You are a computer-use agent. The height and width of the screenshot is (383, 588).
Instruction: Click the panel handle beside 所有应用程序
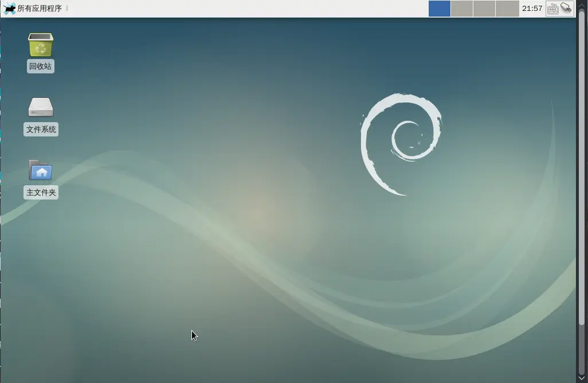(67, 8)
